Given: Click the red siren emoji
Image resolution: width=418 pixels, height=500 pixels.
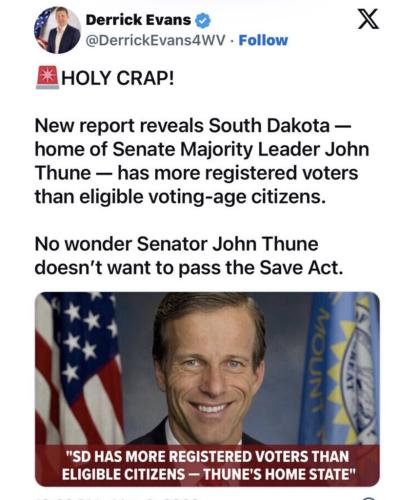Looking at the screenshot, I should tap(47, 78).
